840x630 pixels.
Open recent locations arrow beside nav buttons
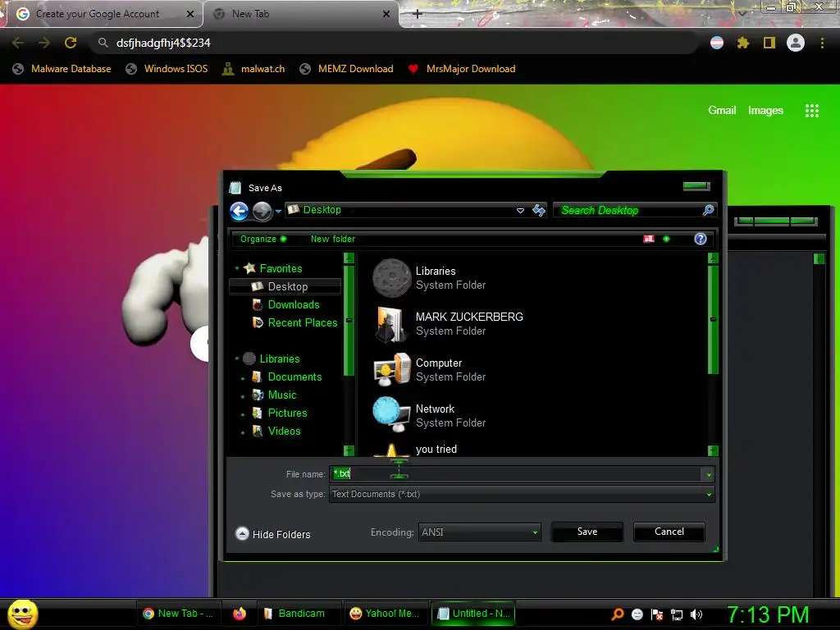tap(278, 212)
